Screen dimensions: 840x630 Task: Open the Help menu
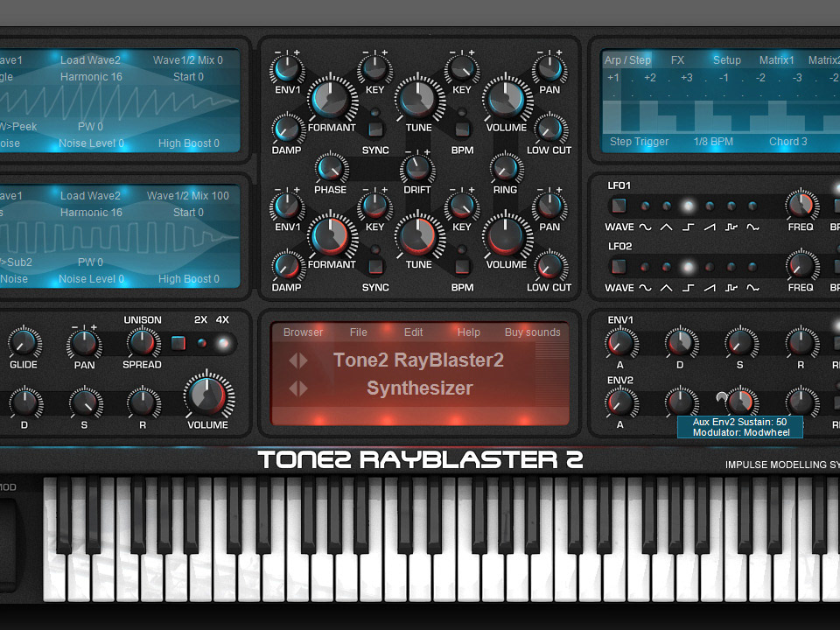click(x=469, y=332)
